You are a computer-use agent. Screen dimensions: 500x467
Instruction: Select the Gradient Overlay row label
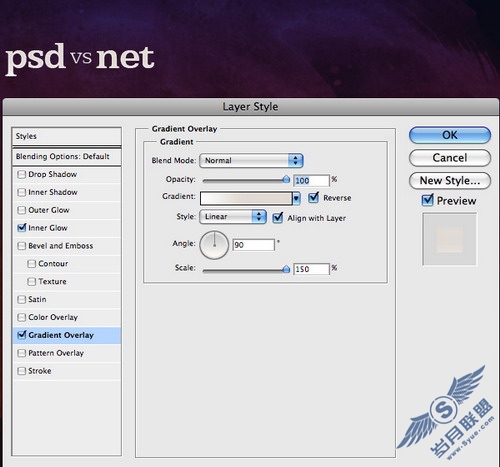[61, 335]
